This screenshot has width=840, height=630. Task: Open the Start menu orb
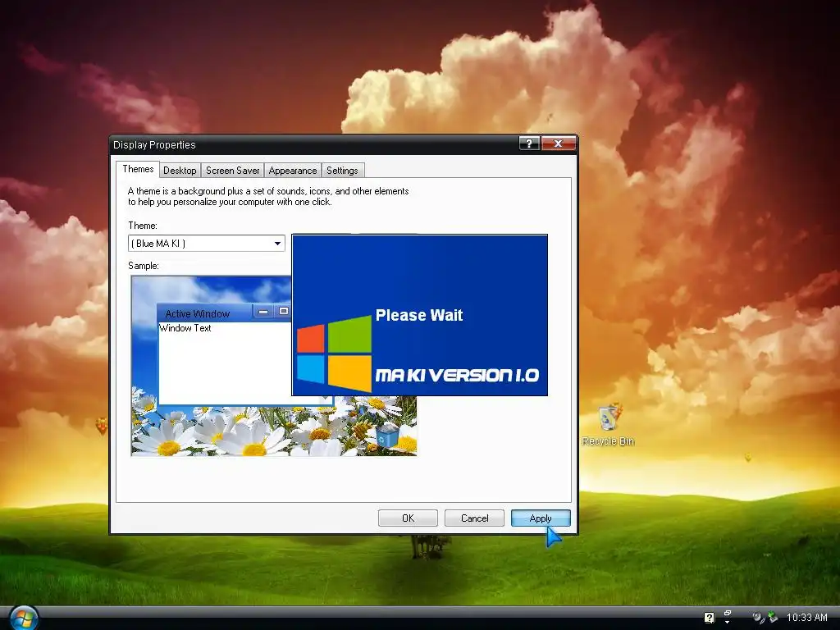click(24, 618)
